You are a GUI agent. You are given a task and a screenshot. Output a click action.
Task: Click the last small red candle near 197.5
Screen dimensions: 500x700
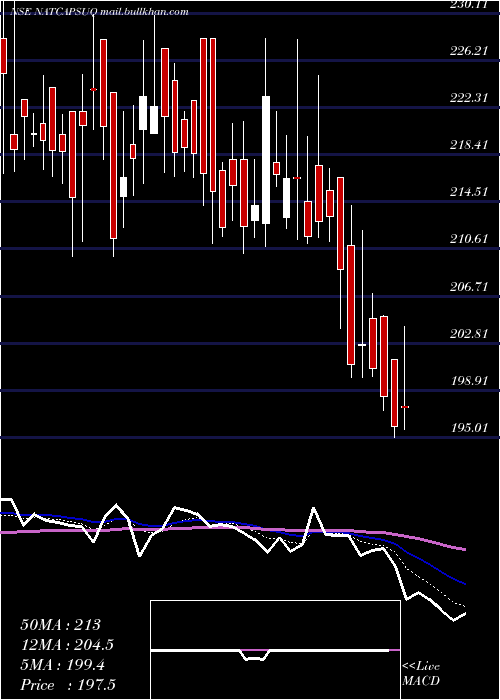(405, 407)
